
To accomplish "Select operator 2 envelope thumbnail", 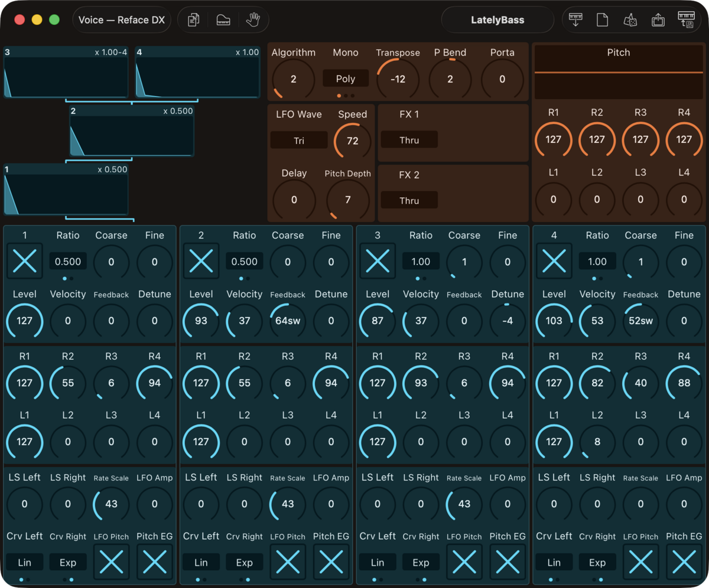I will [x=132, y=131].
